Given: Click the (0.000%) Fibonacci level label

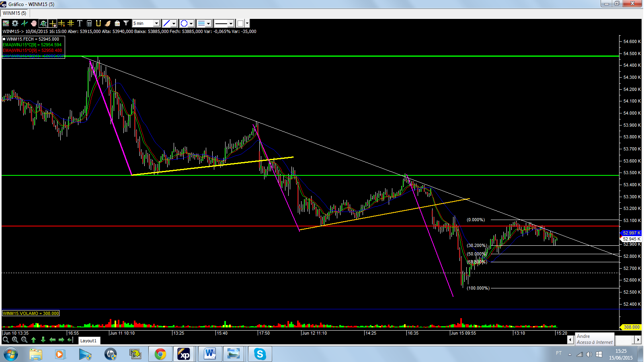Looking at the screenshot, I should pyautogui.click(x=476, y=220).
